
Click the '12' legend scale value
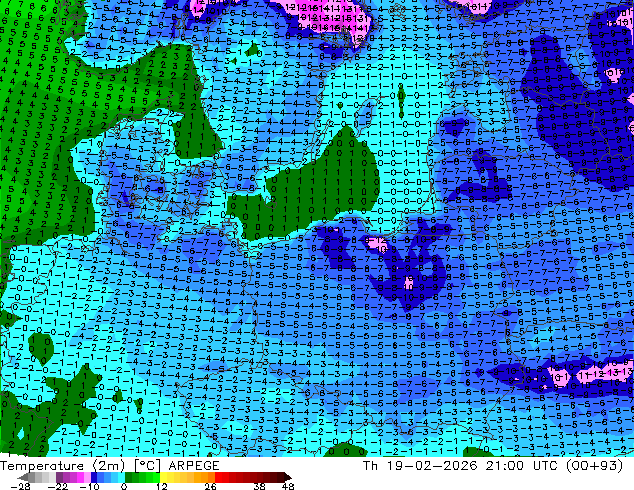click(162, 486)
